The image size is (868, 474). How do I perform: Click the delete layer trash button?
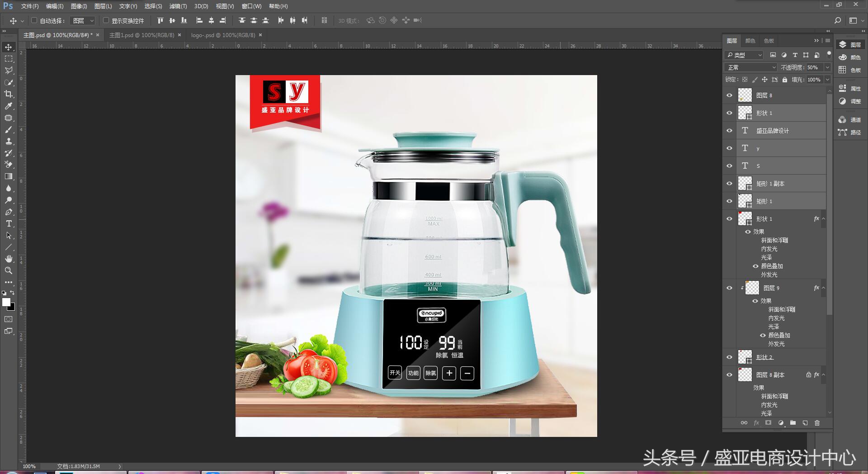[817, 423]
